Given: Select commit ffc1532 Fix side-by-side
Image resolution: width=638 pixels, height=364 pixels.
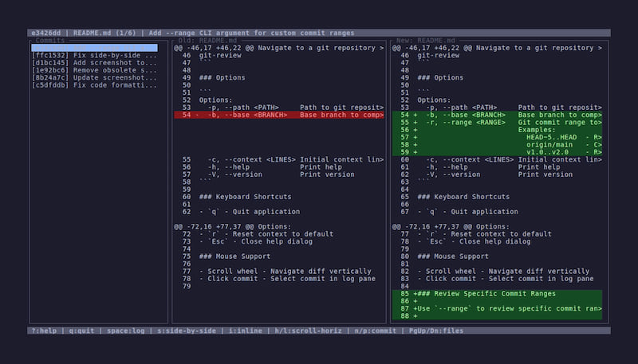Looking at the screenshot, I should coord(94,55).
